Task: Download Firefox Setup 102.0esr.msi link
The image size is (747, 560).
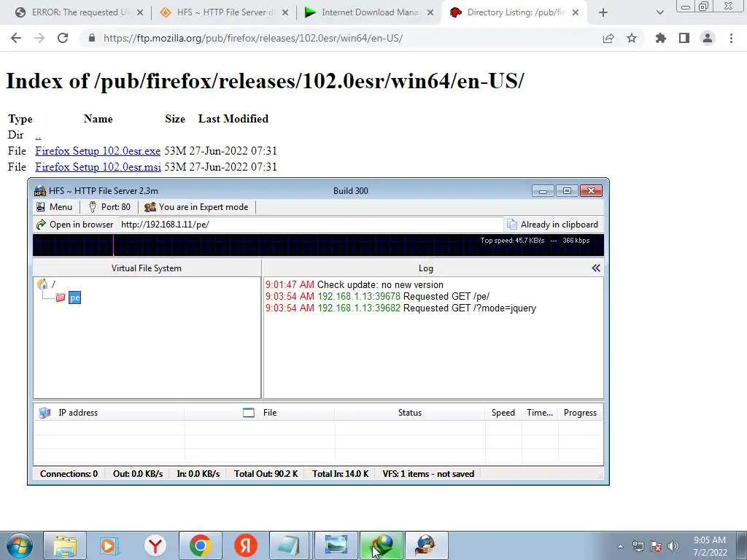Action: coord(98,167)
